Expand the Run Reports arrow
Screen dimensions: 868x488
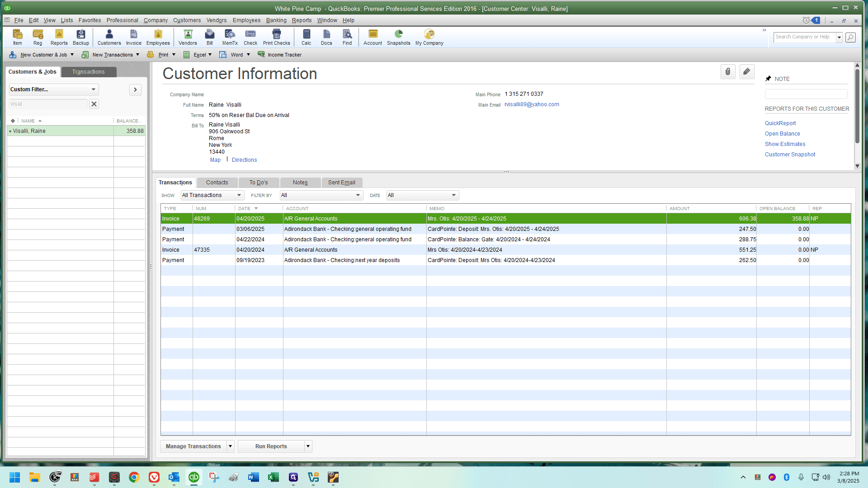[308, 446]
